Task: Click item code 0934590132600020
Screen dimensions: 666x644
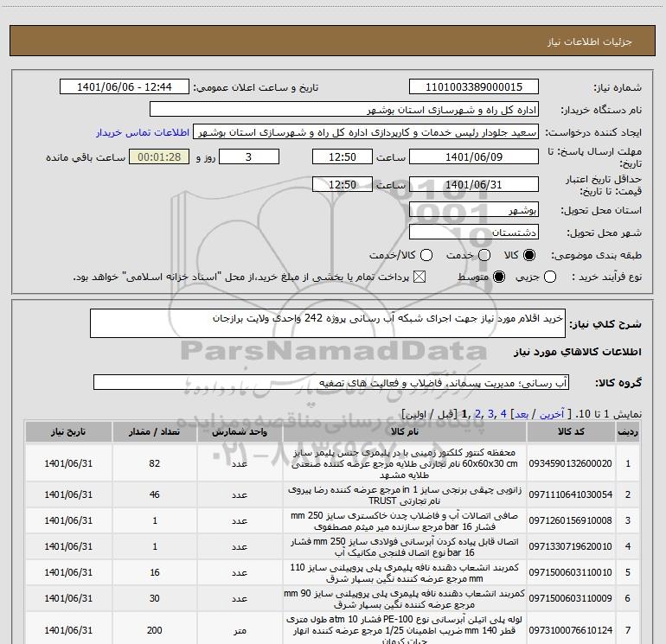Action: (x=571, y=463)
